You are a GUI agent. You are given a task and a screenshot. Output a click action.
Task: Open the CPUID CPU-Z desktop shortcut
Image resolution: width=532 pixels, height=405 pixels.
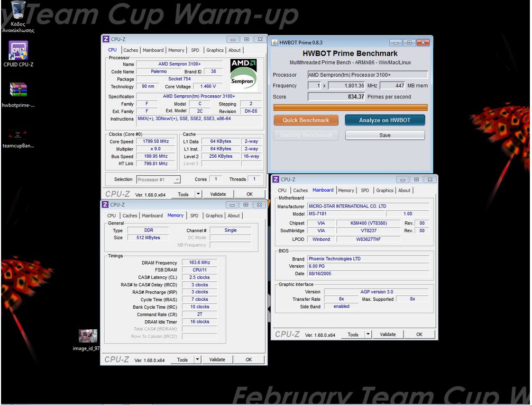click(19, 53)
